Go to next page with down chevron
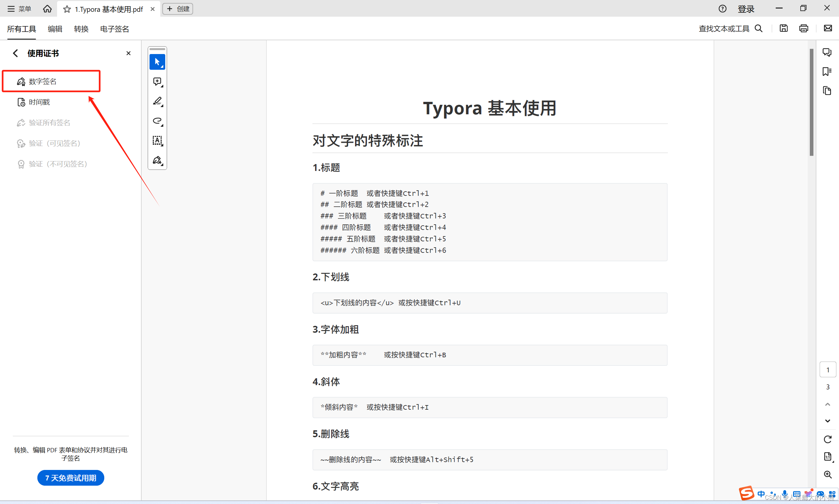The image size is (839, 504). (x=828, y=421)
